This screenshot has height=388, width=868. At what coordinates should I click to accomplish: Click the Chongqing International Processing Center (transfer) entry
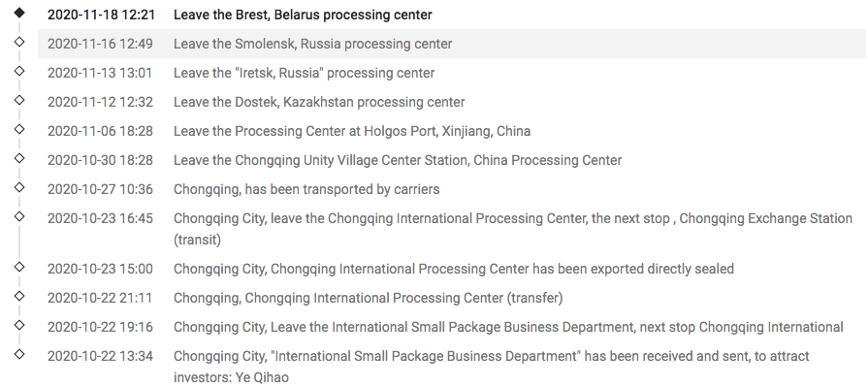[x=368, y=298]
